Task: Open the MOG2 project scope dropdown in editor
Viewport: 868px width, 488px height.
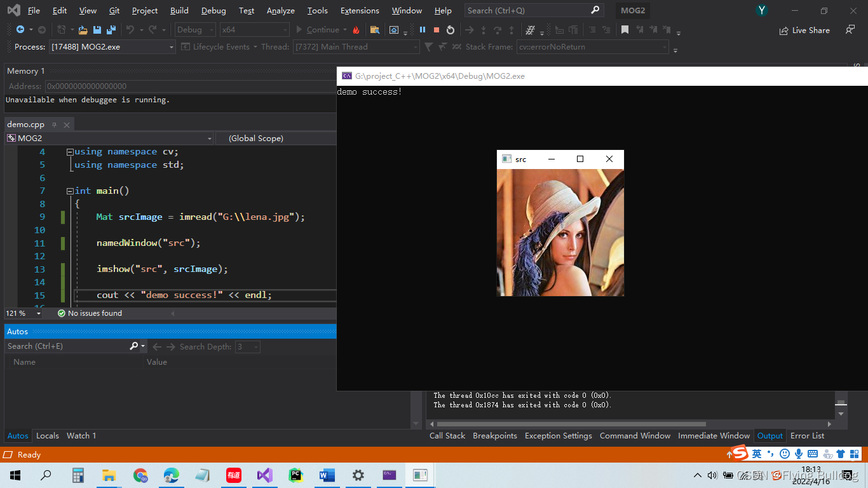Action: click(x=109, y=138)
